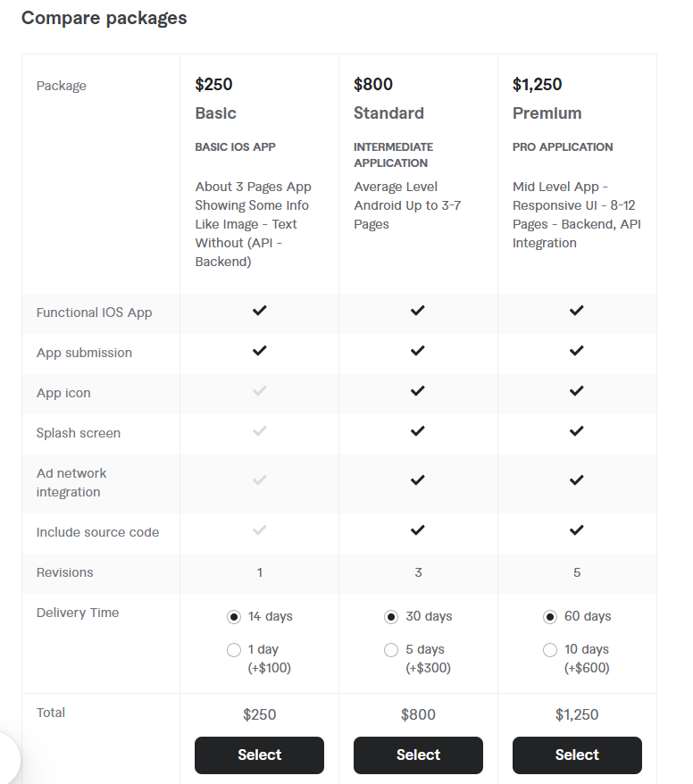Click the Standard package title
The width and height of the screenshot is (693, 784).
click(x=388, y=113)
